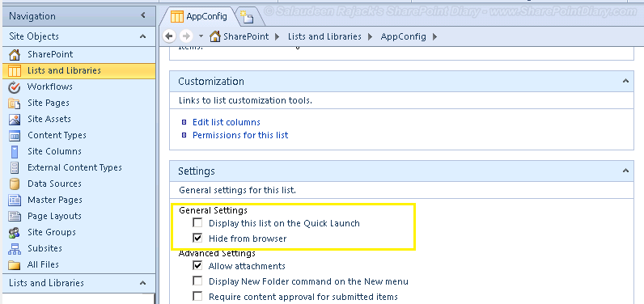The height and width of the screenshot is (304, 644).
Task: Click bullet icon beside Edit list columns
Action: [x=184, y=122]
